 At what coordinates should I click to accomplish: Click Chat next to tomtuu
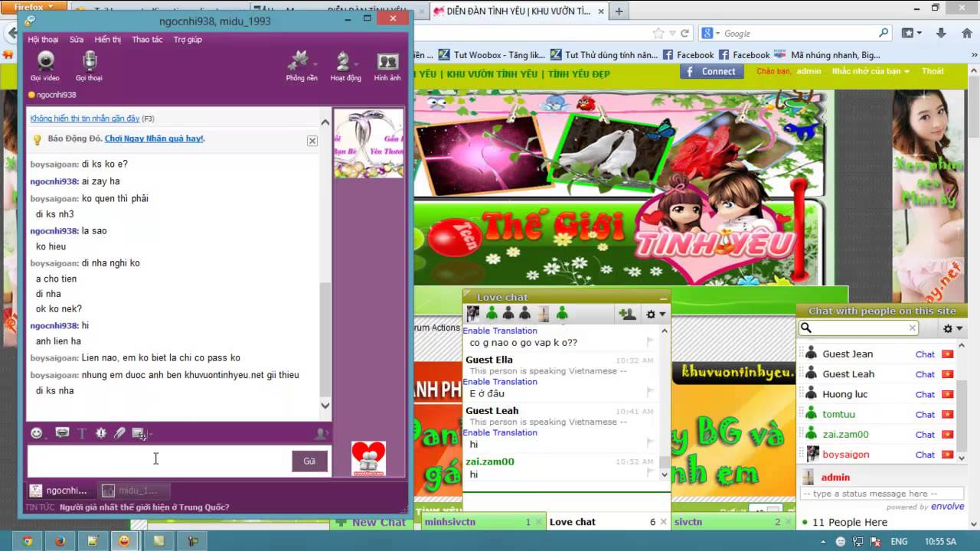point(925,414)
